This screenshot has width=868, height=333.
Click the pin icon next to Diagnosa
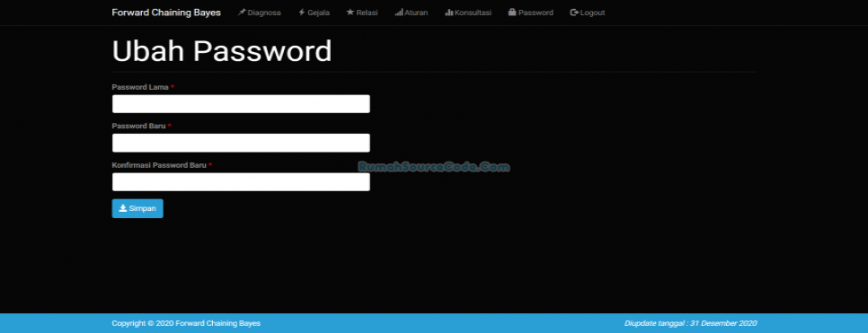click(x=242, y=13)
